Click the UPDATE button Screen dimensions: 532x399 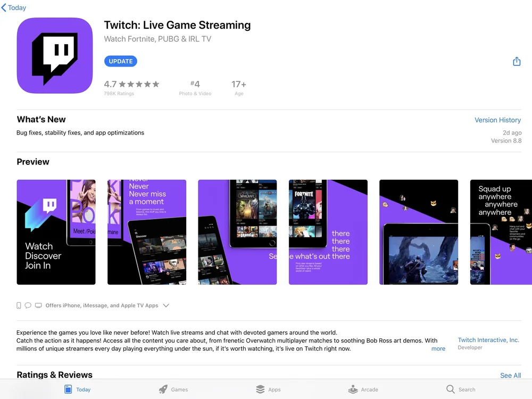coord(120,61)
